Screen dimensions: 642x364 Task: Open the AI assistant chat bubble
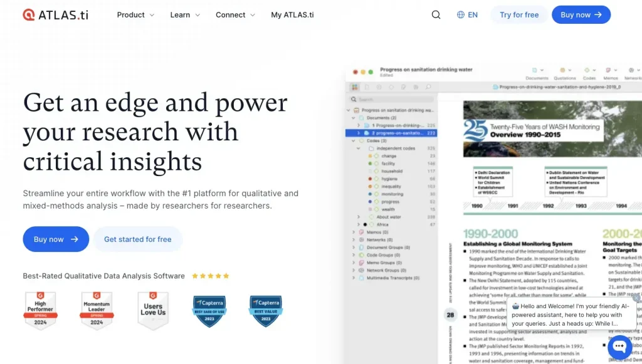pyautogui.click(x=620, y=346)
